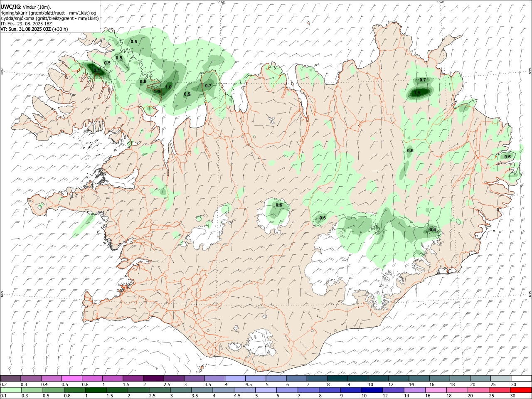Click the 0.6 label on the central glacier
Image resolution: width=532 pixels, height=399 pixels.
point(279,205)
